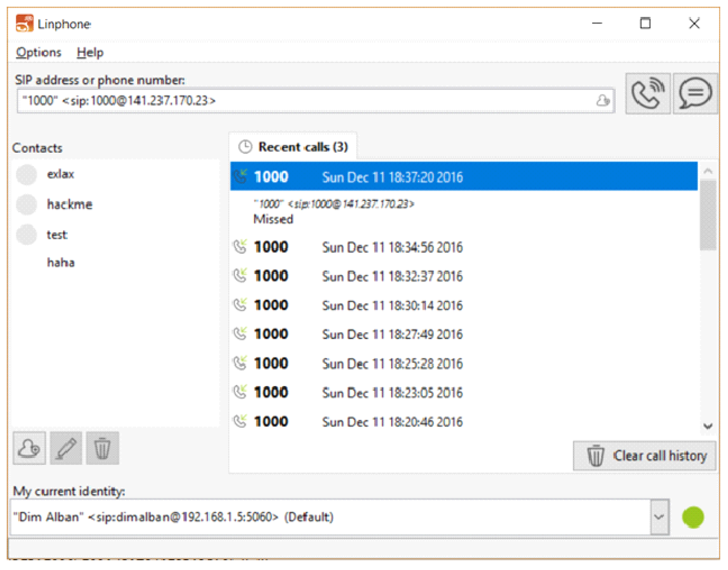Click incoming call icon on 18:20:46 entry

(x=240, y=421)
